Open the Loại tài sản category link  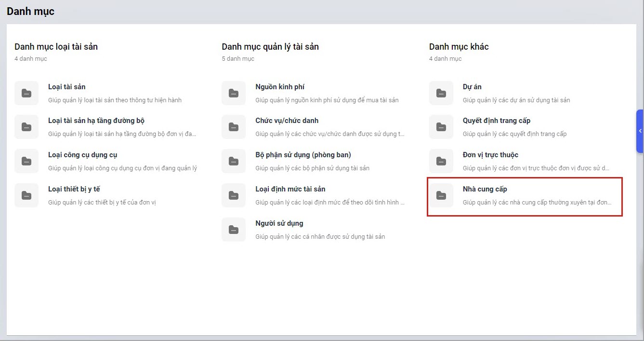[x=67, y=87]
